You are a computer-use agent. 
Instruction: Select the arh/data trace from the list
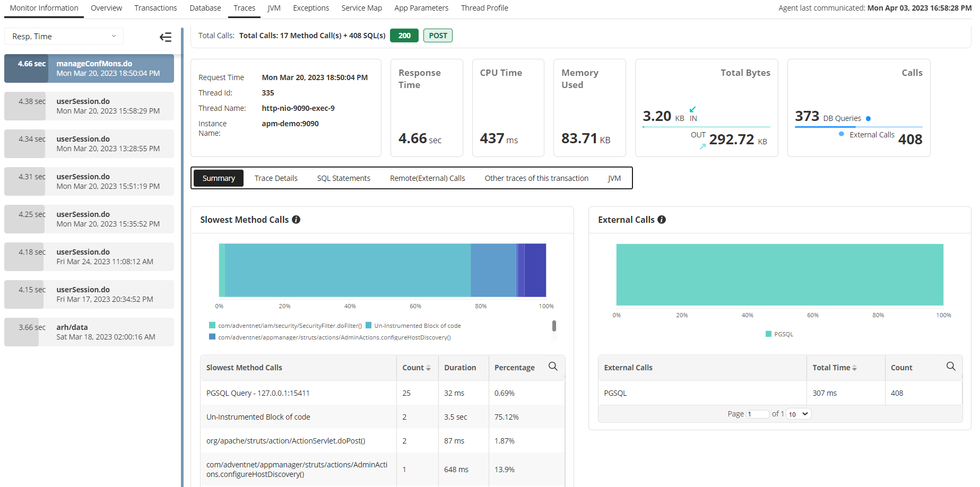89,332
